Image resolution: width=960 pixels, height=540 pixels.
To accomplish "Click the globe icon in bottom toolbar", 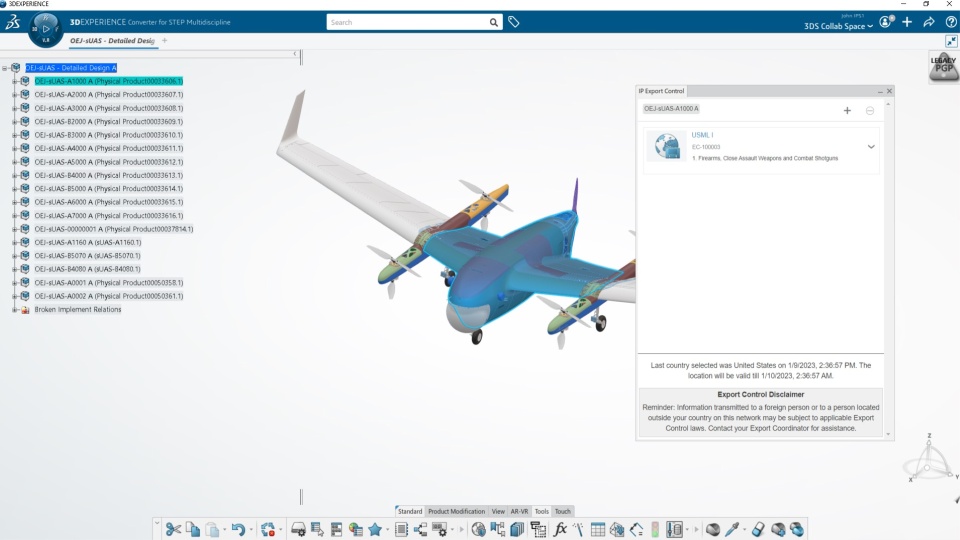I will (x=479, y=530).
